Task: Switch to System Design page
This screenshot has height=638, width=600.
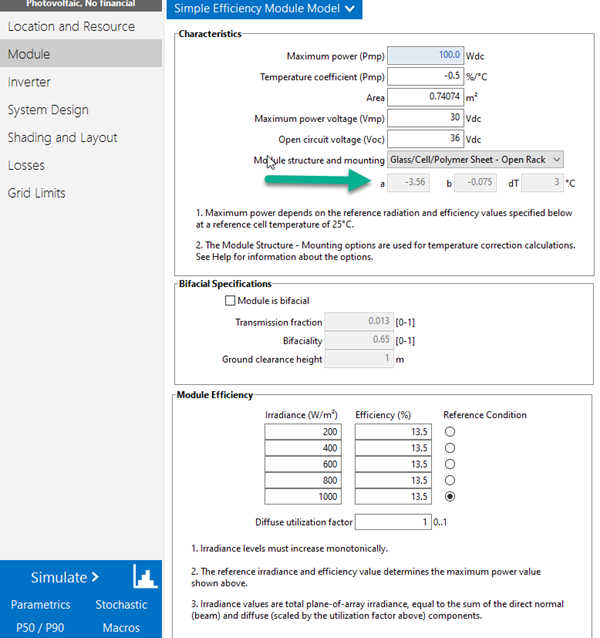Action: click(48, 110)
